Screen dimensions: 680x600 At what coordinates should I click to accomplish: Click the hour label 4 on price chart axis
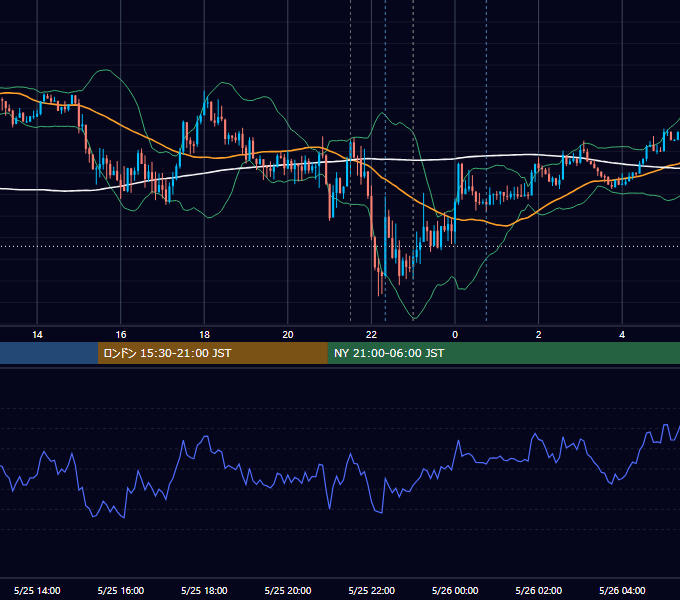pos(622,335)
